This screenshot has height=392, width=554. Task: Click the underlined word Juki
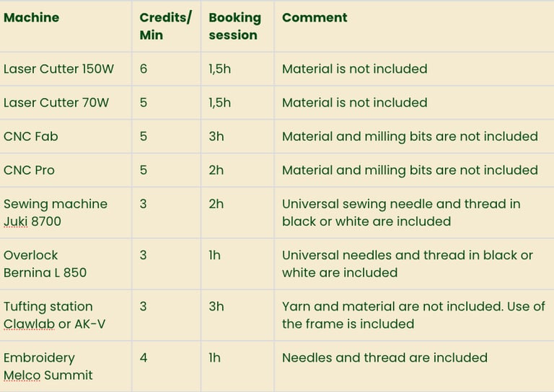coord(16,221)
